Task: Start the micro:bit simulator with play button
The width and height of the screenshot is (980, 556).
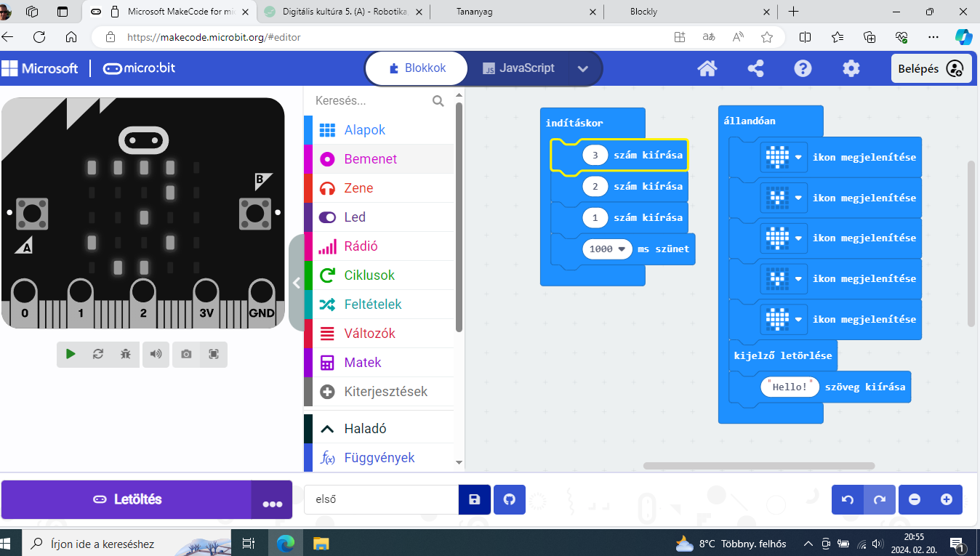Action: click(x=71, y=354)
